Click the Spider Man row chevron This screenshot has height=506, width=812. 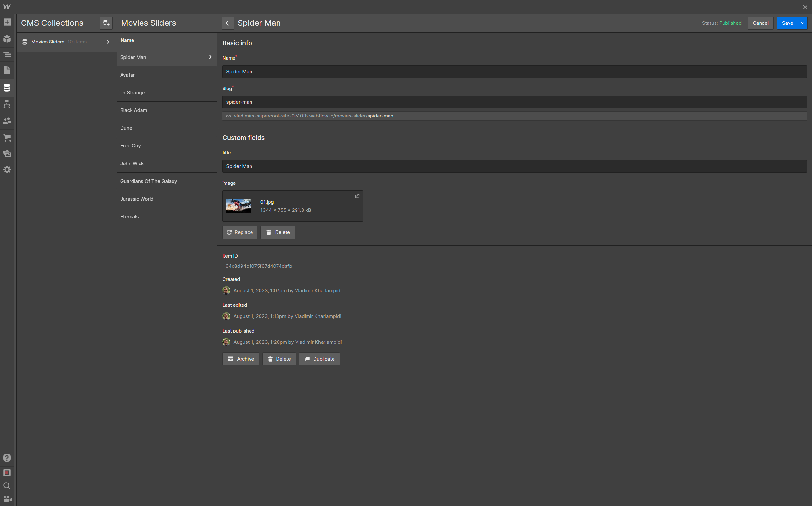pyautogui.click(x=210, y=57)
